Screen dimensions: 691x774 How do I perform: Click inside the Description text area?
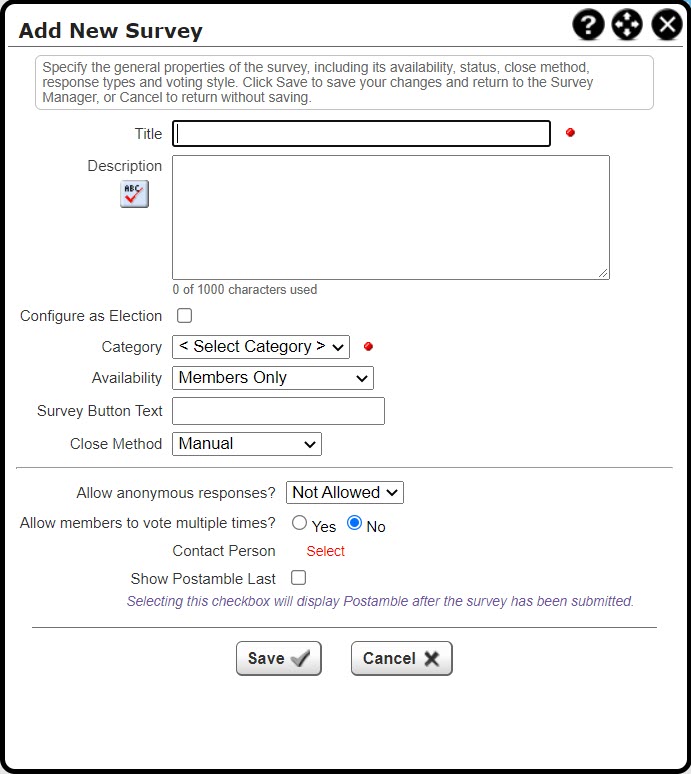tap(391, 218)
